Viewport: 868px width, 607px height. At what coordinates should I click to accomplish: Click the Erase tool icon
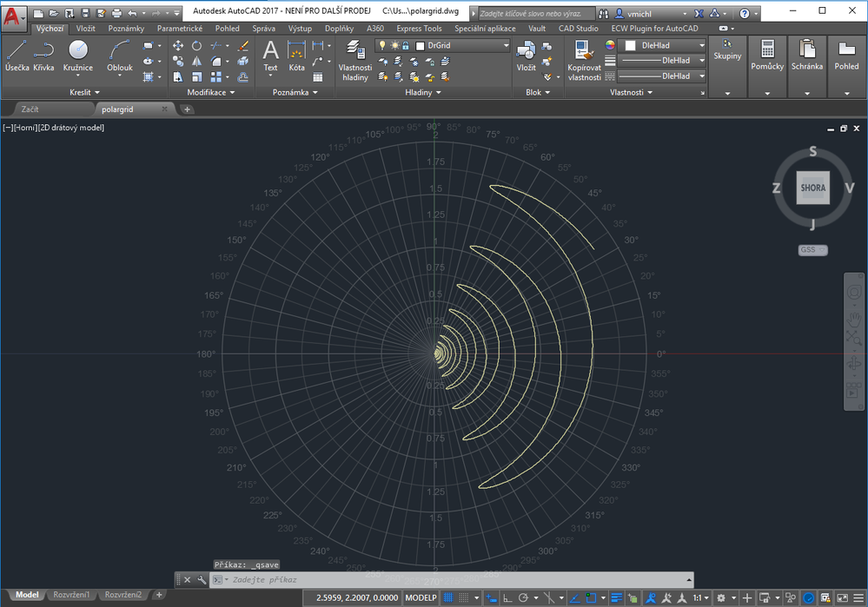(242, 46)
